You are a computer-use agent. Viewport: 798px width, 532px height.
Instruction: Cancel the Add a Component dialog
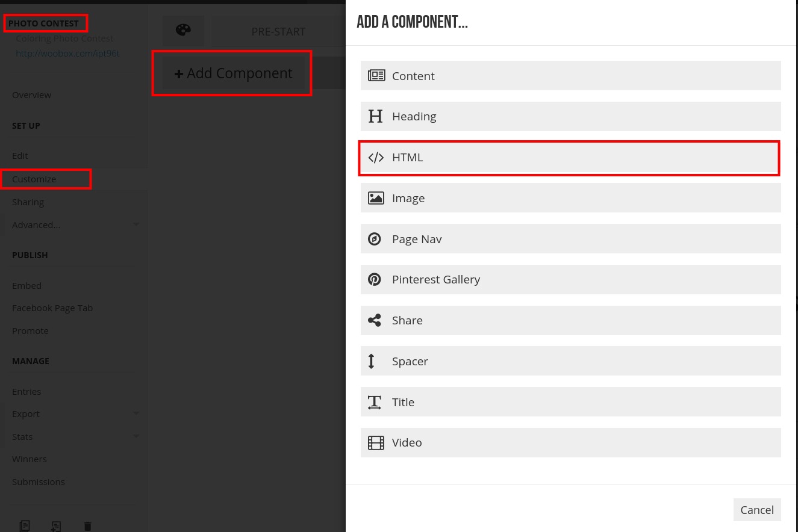757,510
